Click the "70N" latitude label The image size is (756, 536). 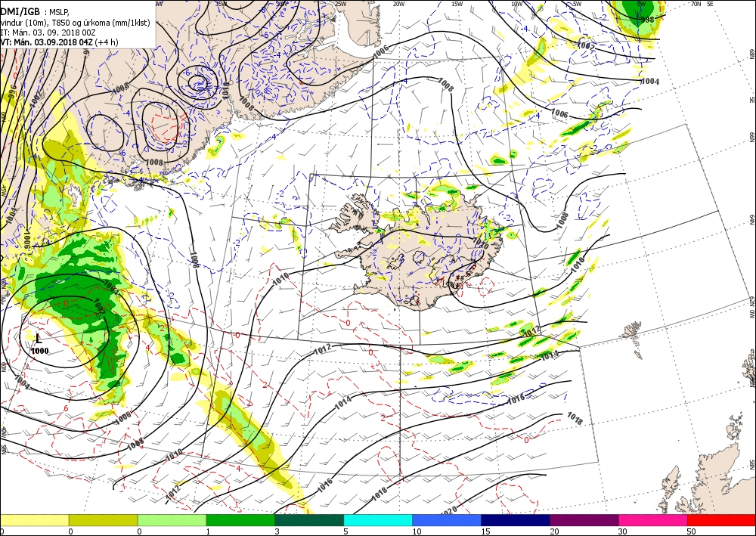coord(696,4)
